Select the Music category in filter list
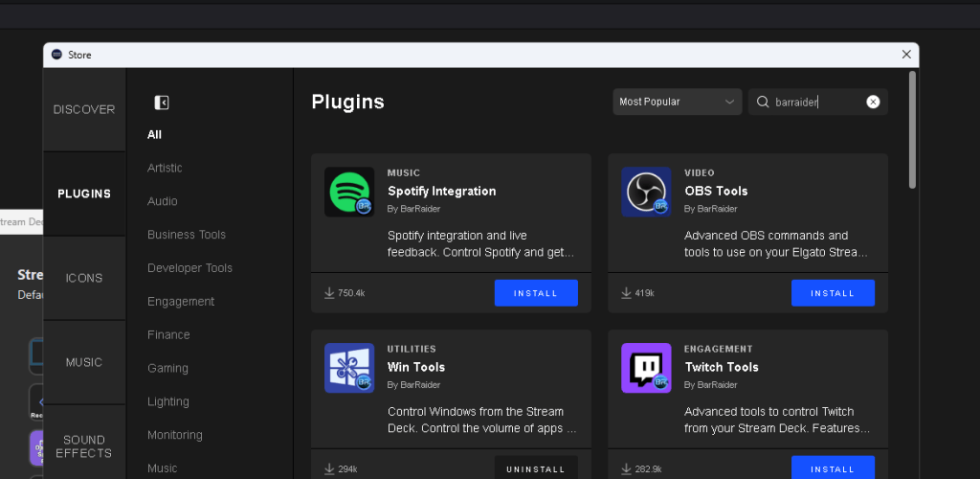980x479 pixels. point(163,468)
